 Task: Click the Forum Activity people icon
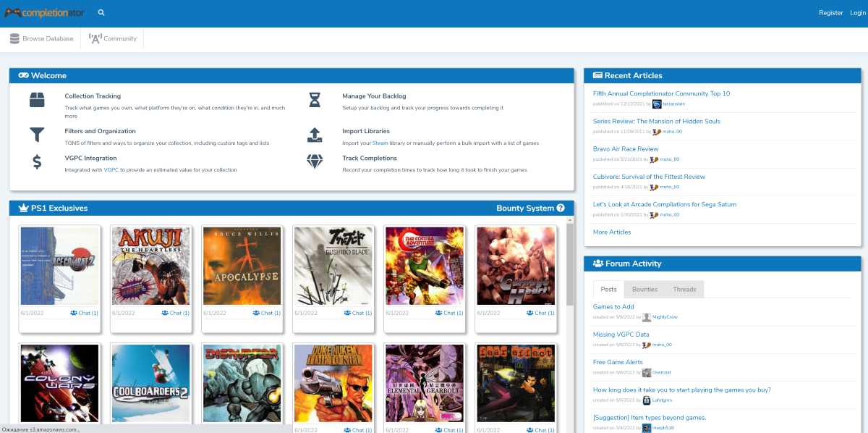tap(597, 264)
